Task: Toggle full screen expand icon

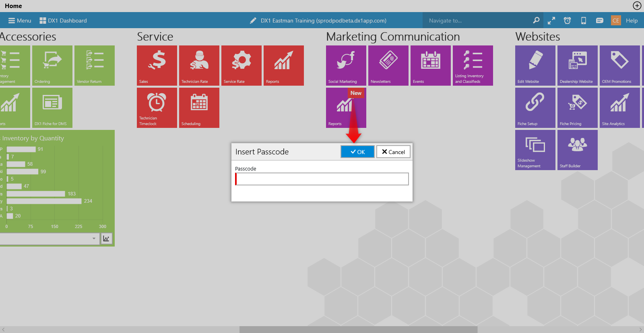Action: pos(551,21)
